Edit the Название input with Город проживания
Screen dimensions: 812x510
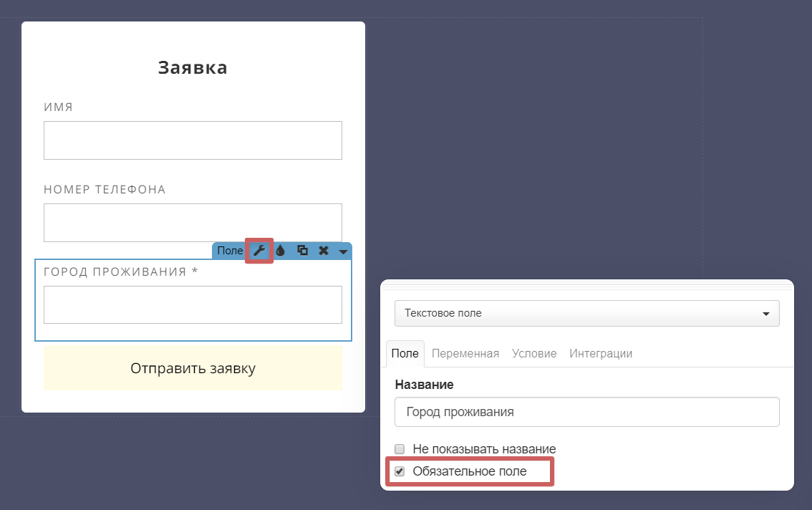tap(586, 412)
